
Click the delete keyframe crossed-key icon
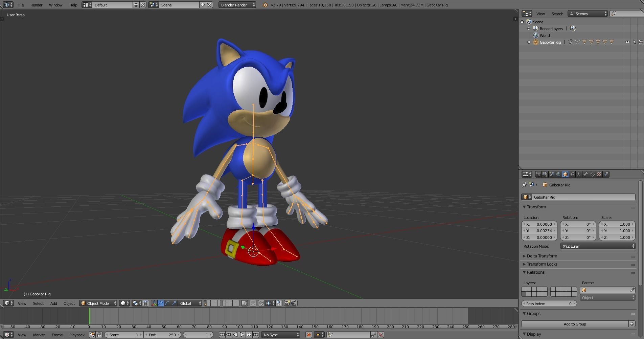381,335
